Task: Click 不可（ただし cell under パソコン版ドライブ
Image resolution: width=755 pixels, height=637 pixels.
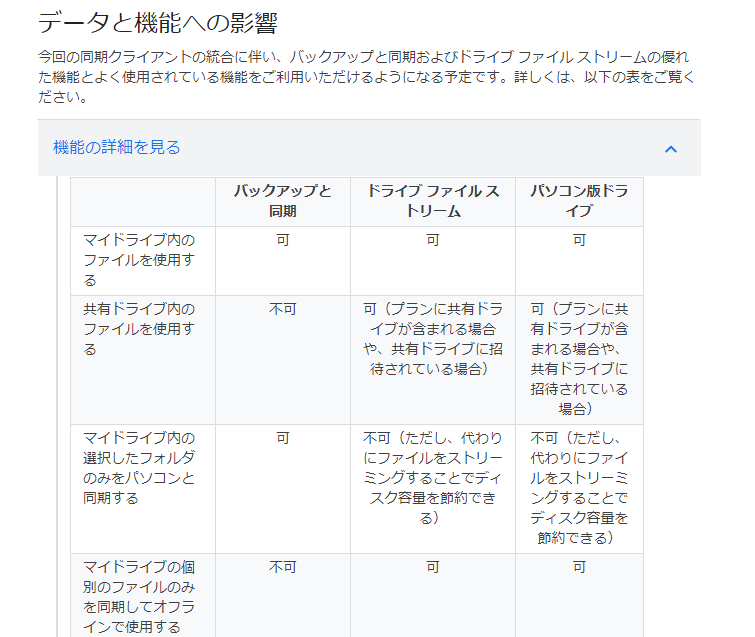Action: pyautogui.click(x=579, y=488)
